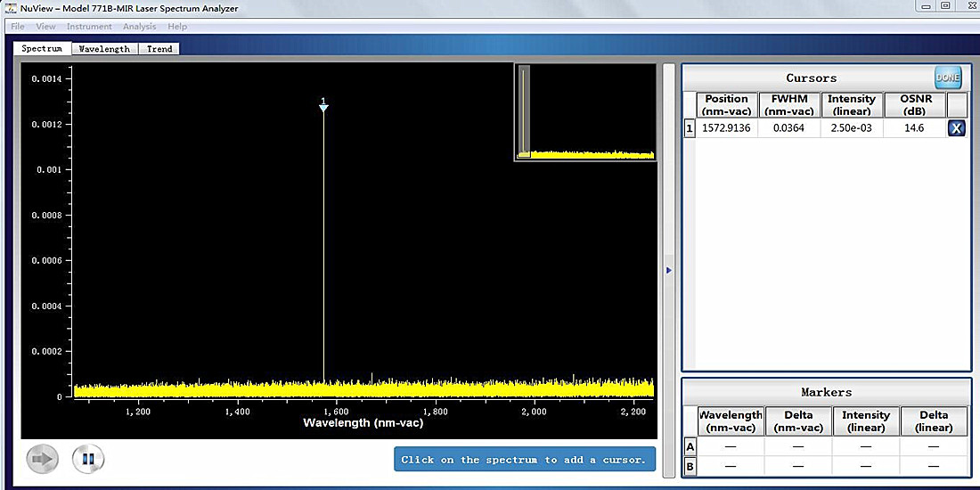
Task: Select cursor 1 marker on the spectrum peak
Action: (323, 106)
